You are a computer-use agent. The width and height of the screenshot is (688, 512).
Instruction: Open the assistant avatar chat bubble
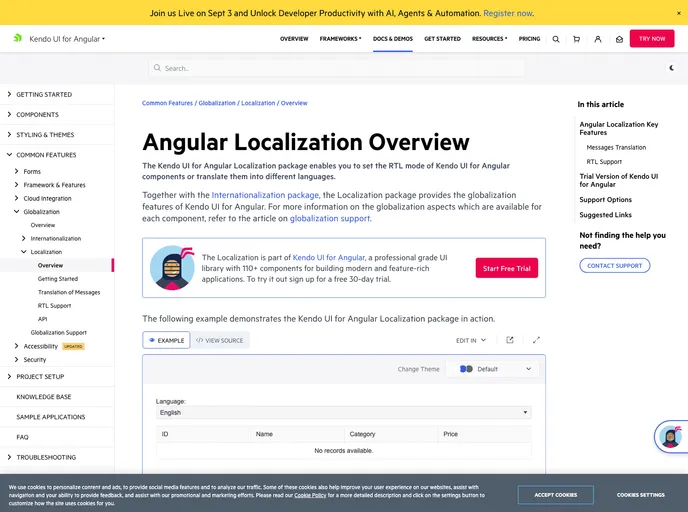[x=670, y=437]
